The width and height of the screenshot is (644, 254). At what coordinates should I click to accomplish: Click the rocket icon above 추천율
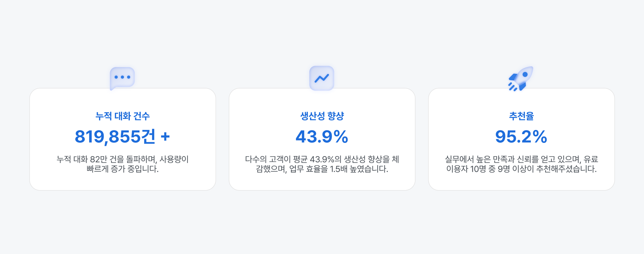521,79
